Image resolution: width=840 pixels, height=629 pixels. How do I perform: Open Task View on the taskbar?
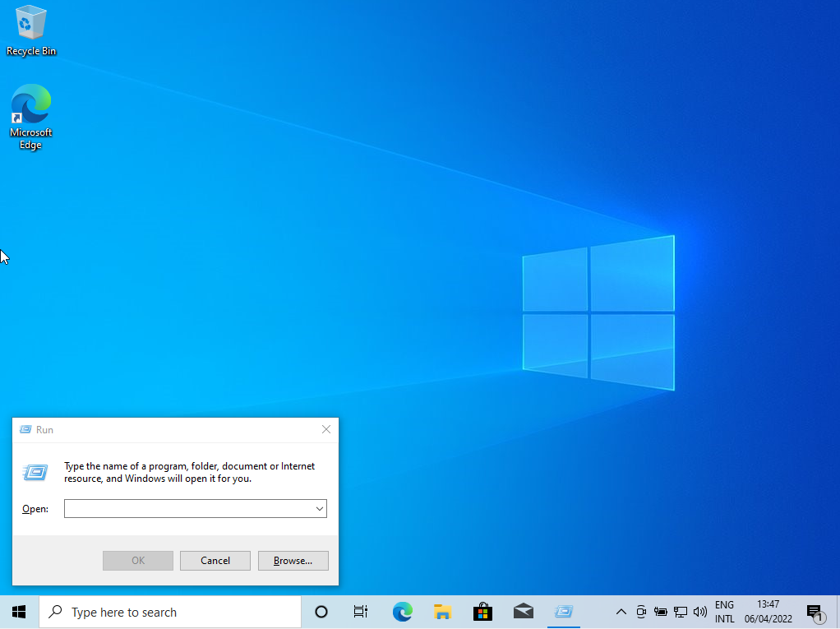click(x=361, y=612)
